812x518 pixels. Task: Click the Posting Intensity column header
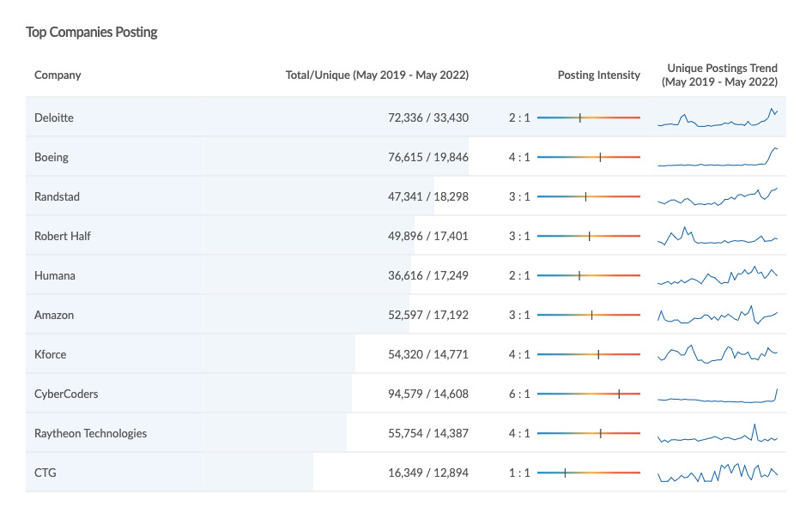click(598, 75)
